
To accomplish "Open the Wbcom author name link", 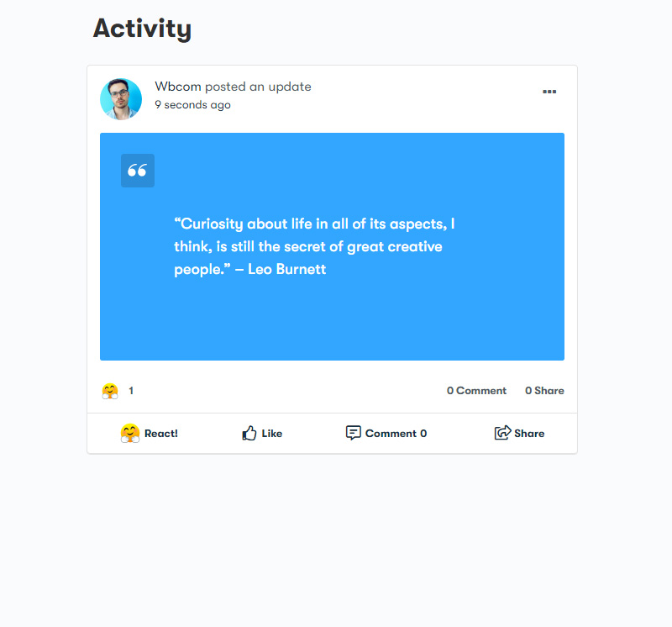I will pyautogui.click(x=178, y=87).
